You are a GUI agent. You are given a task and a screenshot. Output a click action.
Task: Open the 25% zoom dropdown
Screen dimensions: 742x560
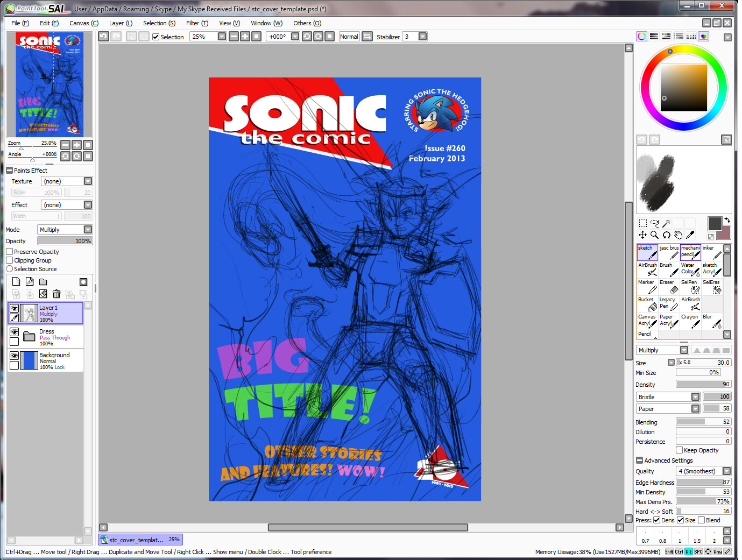point(222,37)
